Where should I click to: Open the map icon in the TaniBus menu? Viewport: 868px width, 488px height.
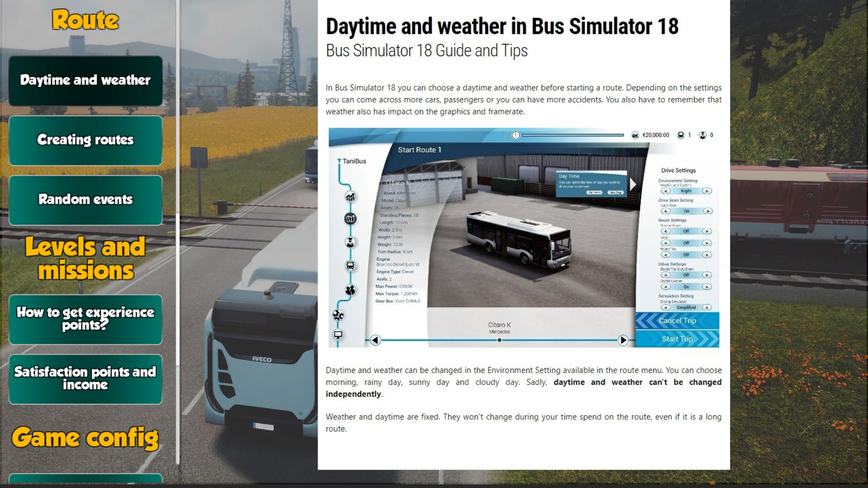point(350,219)
